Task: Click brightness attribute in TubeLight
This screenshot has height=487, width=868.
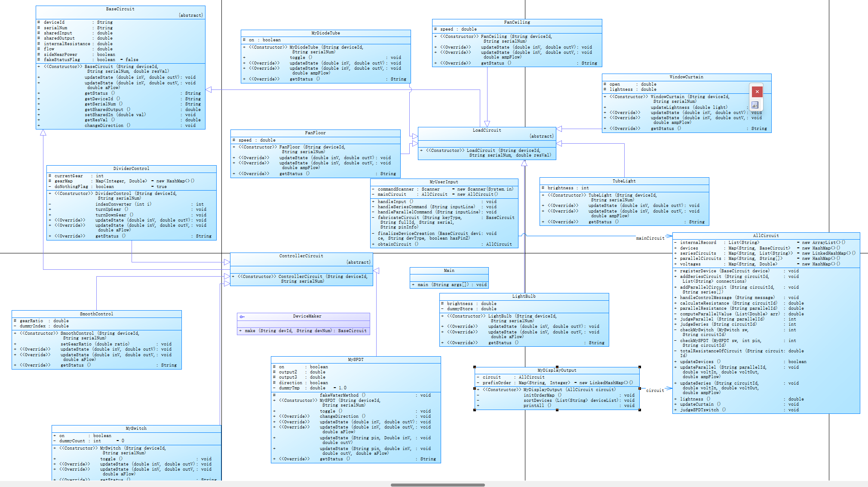Action: coord(565,188)
